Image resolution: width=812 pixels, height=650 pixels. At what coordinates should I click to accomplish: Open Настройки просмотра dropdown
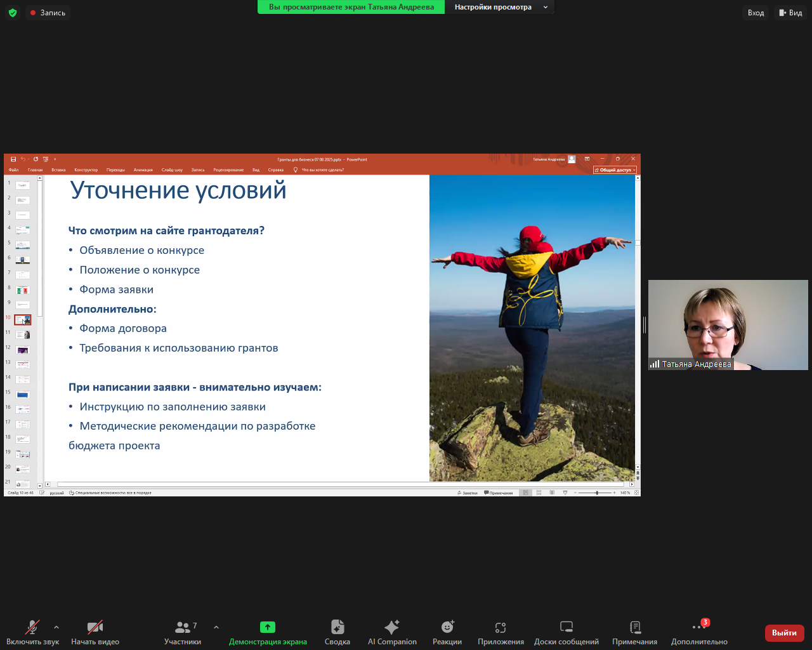[501, 7]
